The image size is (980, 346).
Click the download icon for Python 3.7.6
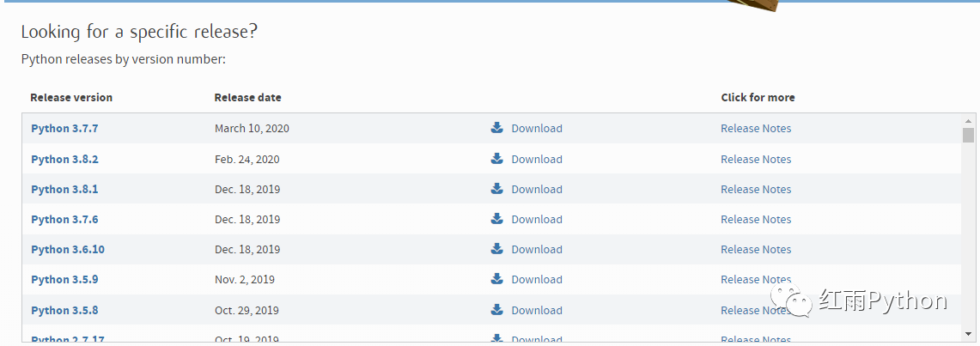click(x=497, y=219)
